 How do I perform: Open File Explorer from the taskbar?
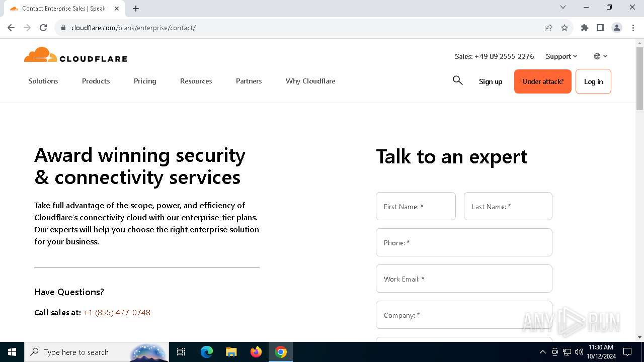pyautogui.click(x=231, y=352)
